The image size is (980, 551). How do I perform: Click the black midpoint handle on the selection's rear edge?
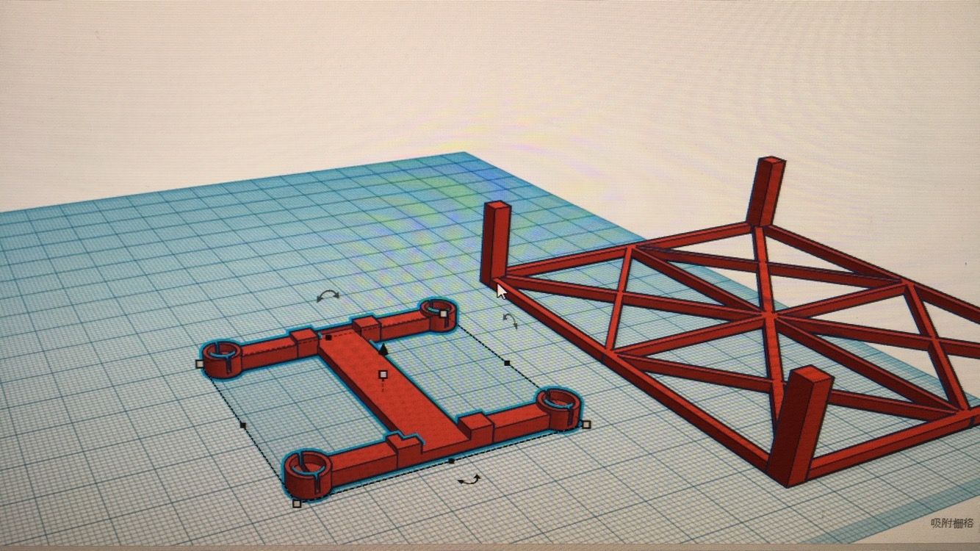click(329, 337)
